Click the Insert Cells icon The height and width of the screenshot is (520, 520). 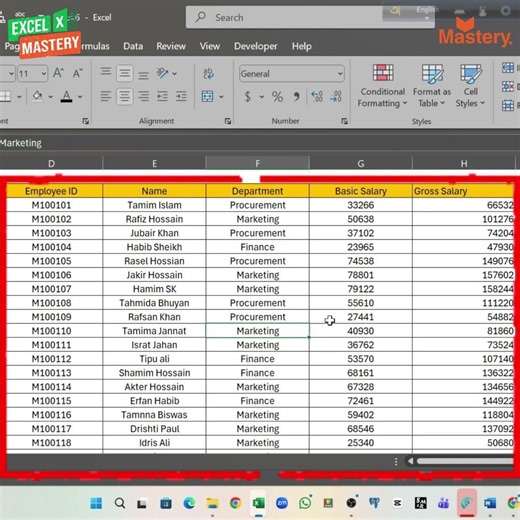[508, 68]
